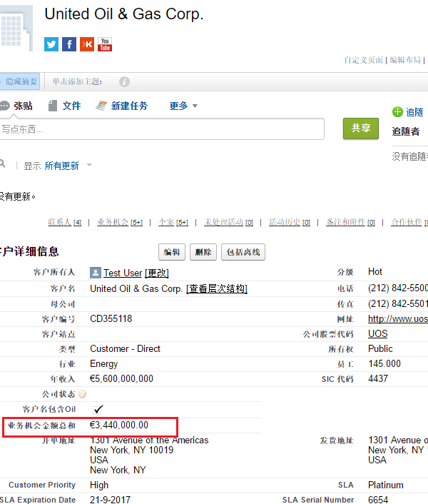Click the 145.000 employees value

pos(384,364)
